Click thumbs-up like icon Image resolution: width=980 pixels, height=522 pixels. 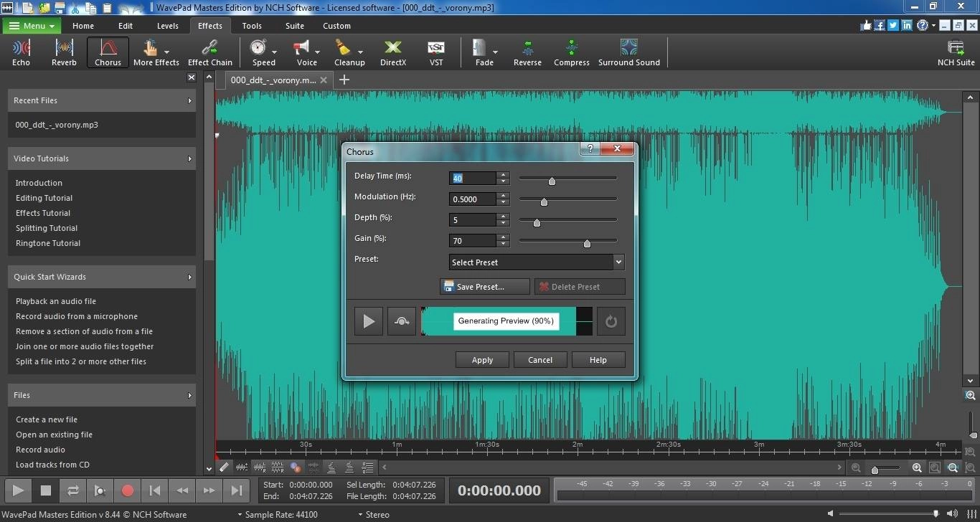tap(865, 25)
